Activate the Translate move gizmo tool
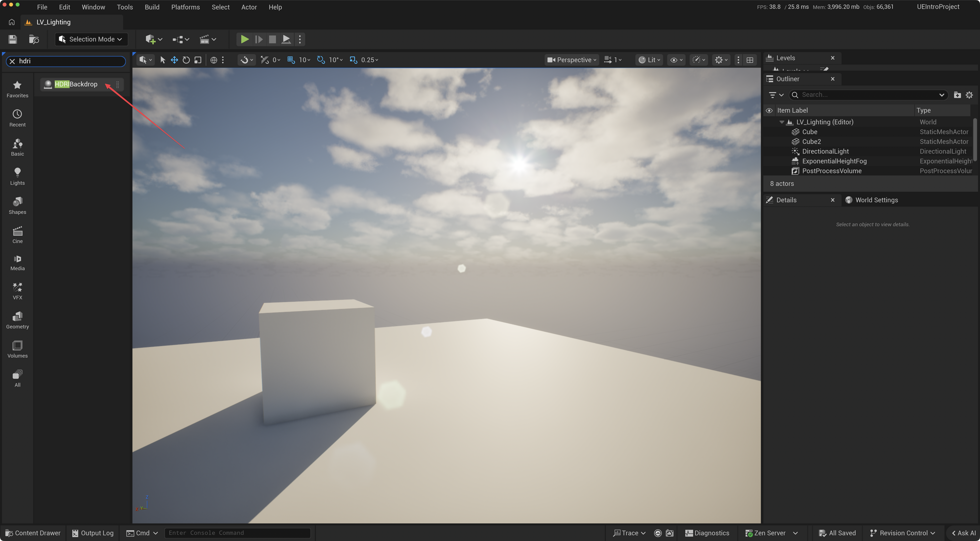980x541 pixels. tap(174, 60)
